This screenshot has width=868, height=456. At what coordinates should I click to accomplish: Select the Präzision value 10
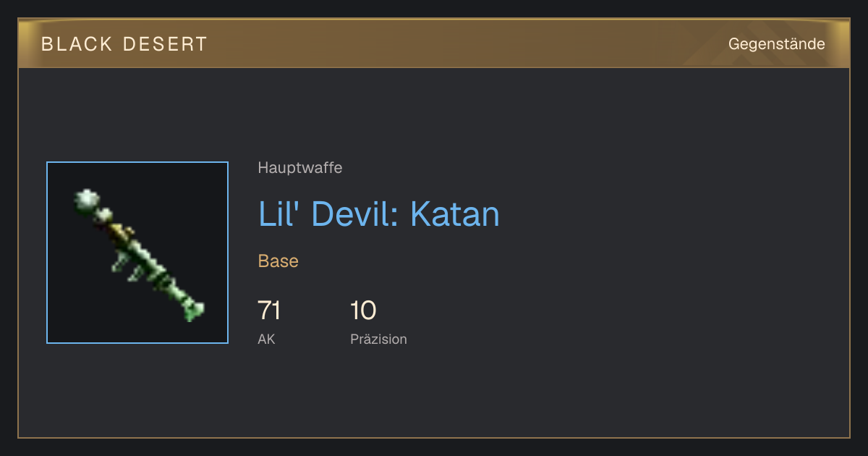[x=363, y=311]
